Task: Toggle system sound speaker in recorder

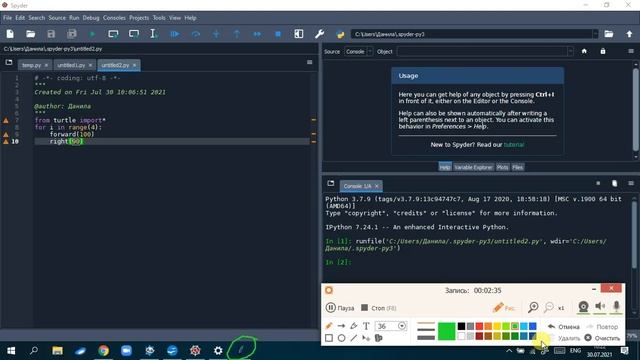Action: point(600,307)
